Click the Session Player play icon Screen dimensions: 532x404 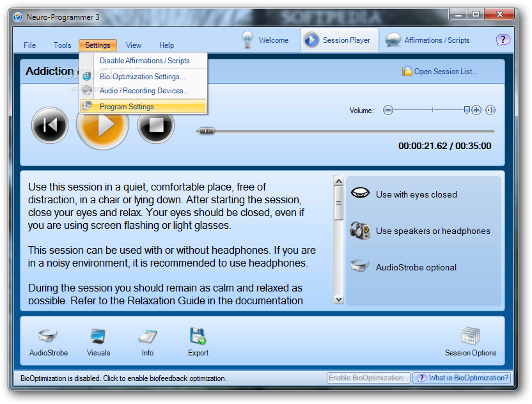coord(311,40)
